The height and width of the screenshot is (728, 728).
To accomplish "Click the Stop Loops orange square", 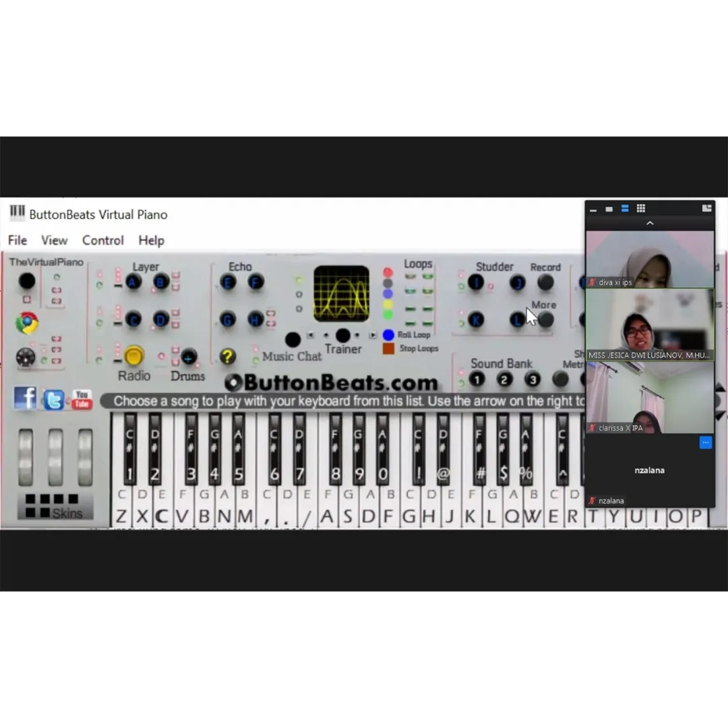I will click(x=389, y=348).
